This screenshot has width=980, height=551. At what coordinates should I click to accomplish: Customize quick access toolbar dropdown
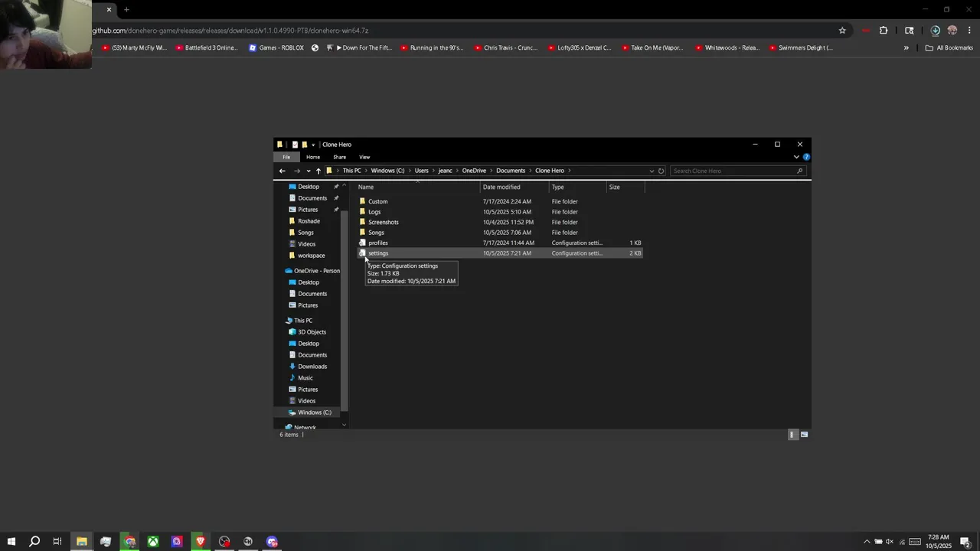[x=313, y=145]
